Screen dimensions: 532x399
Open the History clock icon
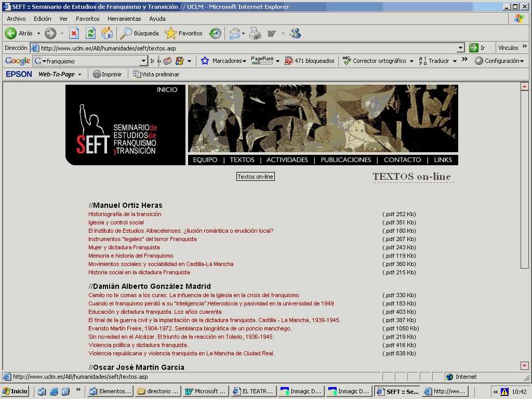pyautogui.click(x=215, y=33)
